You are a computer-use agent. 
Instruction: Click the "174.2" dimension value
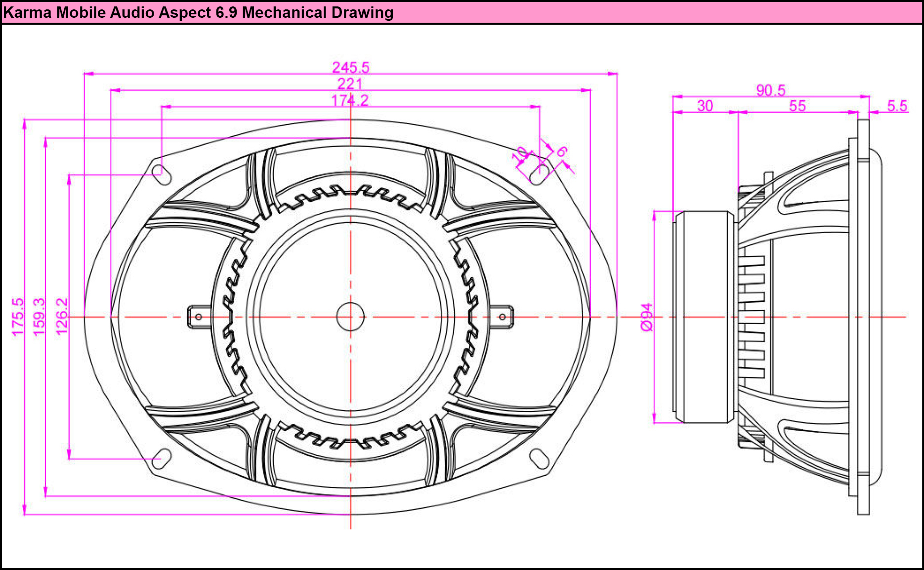(x=350, y=100)
